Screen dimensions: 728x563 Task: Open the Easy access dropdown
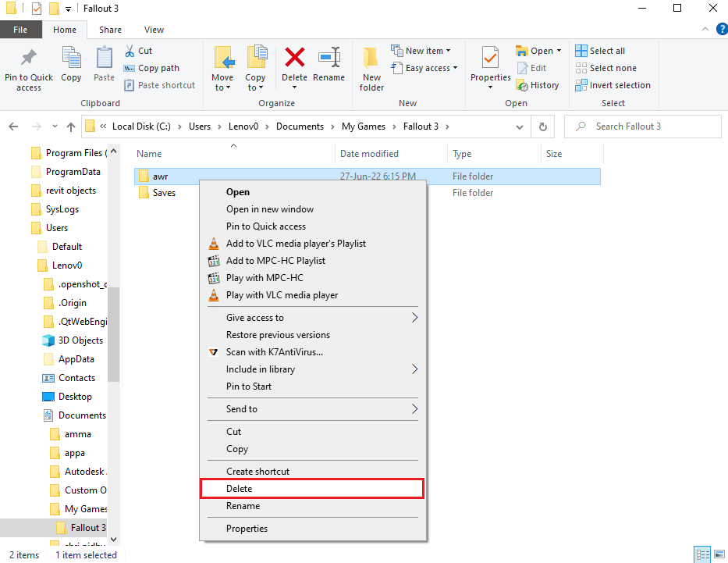click(424, 68)
